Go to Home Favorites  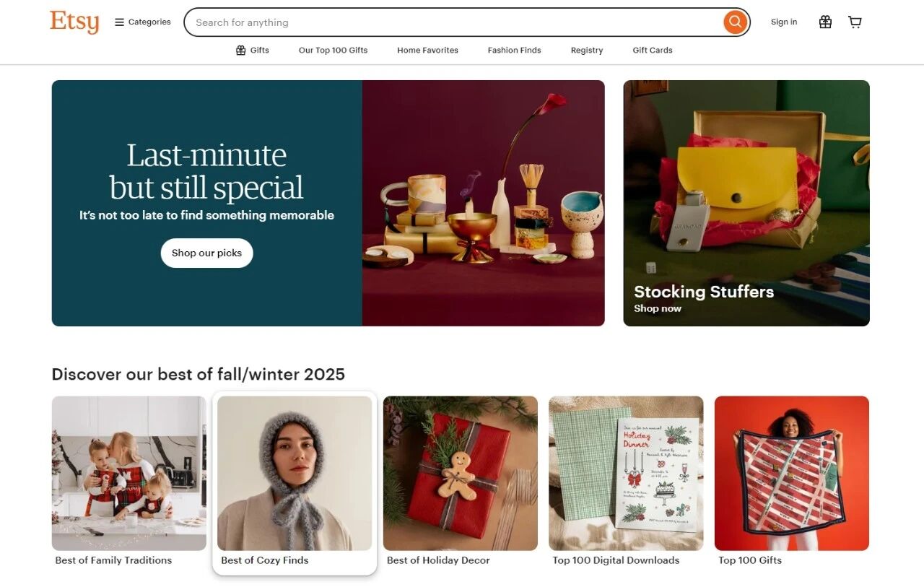point(427,51)
